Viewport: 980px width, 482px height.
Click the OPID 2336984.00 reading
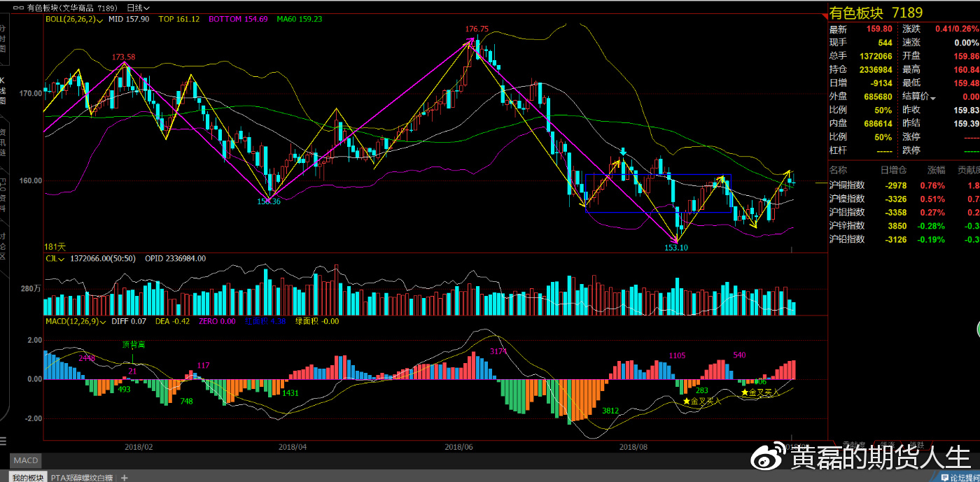tap(175, 258)
